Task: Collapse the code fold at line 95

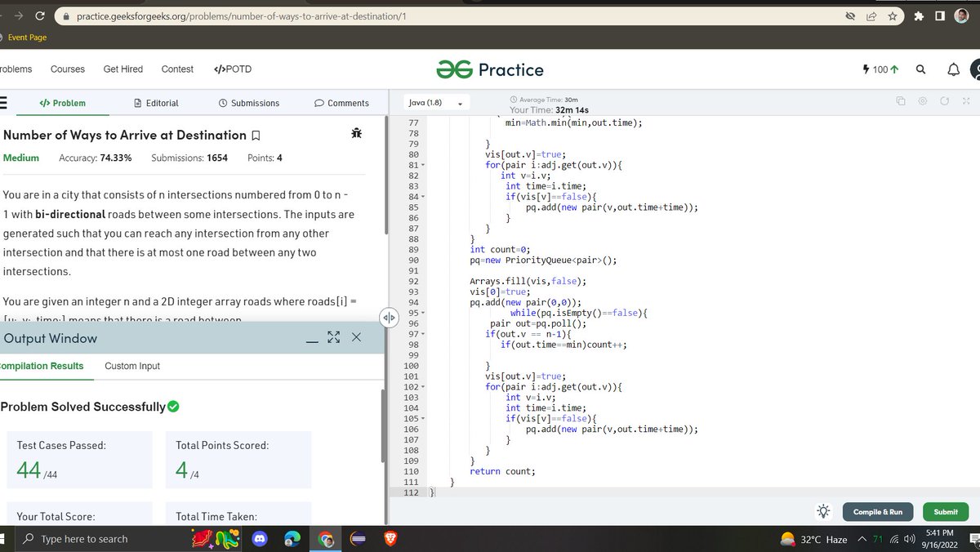Action: (x=422, y=313)
